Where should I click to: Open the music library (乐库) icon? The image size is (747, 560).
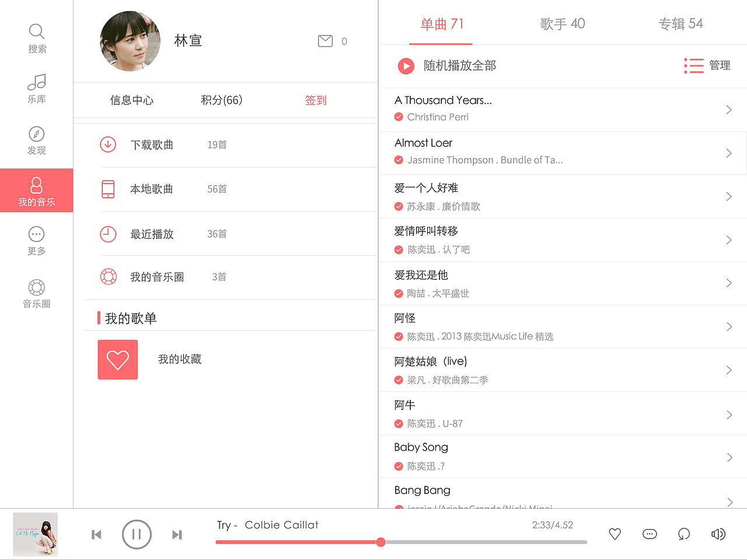[x=36, y=82]
